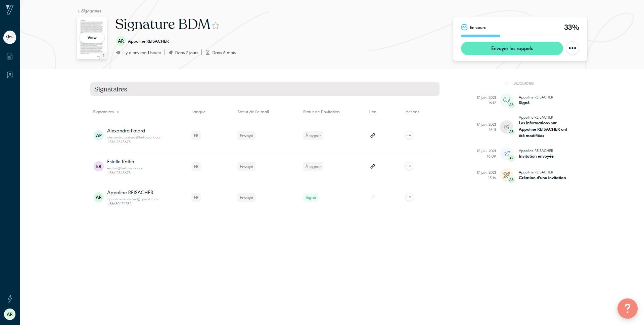644x325 pixels.
Task: Open the help question mark button
Action: click(627, 308)
